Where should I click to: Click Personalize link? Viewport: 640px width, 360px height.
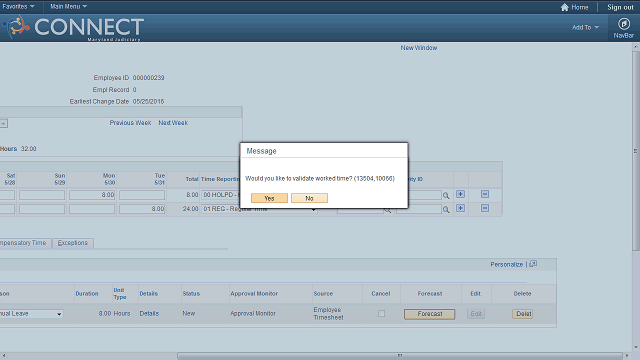(x=507, y=264)
